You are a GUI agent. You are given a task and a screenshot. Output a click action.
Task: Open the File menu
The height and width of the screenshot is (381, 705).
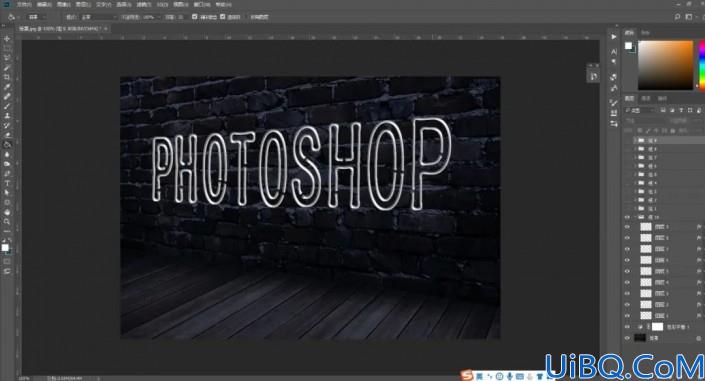click(x=24, y=4)
